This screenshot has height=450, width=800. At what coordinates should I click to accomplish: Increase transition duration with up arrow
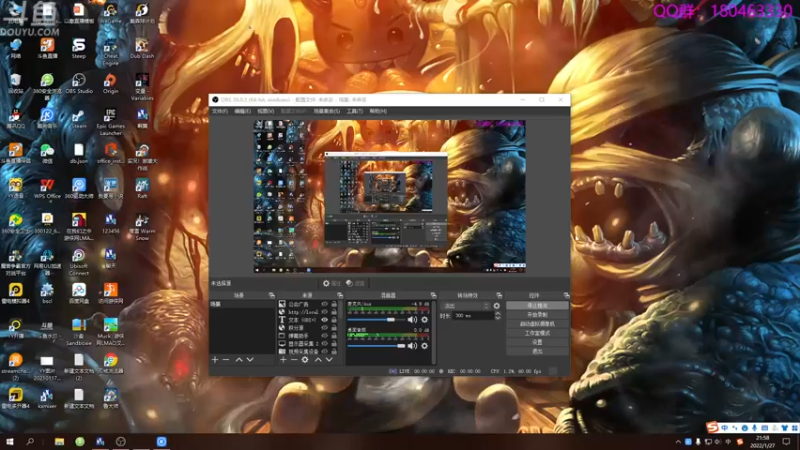tap(497, 314)
